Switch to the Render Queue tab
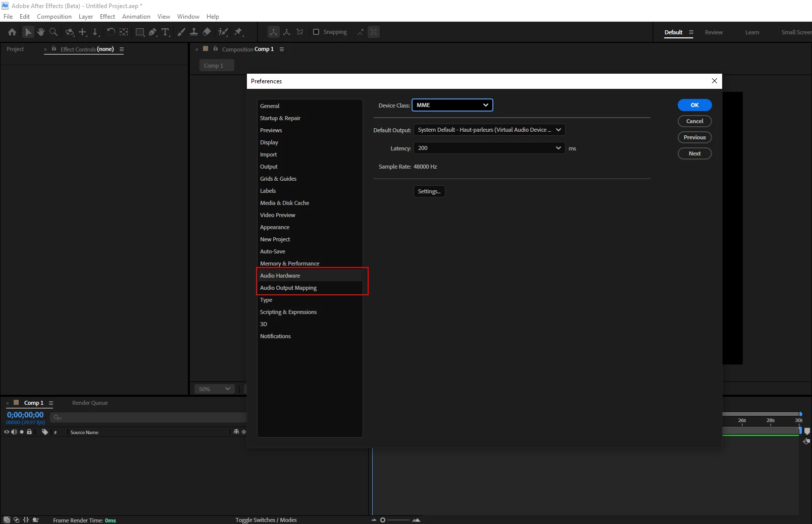 [x=90, y=403]
